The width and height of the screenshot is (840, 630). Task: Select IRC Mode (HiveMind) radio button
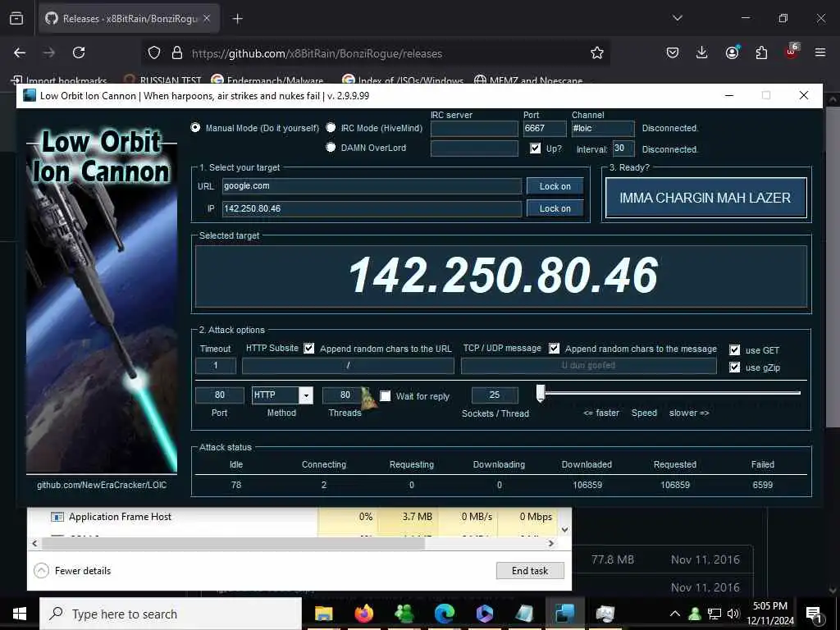331,127
